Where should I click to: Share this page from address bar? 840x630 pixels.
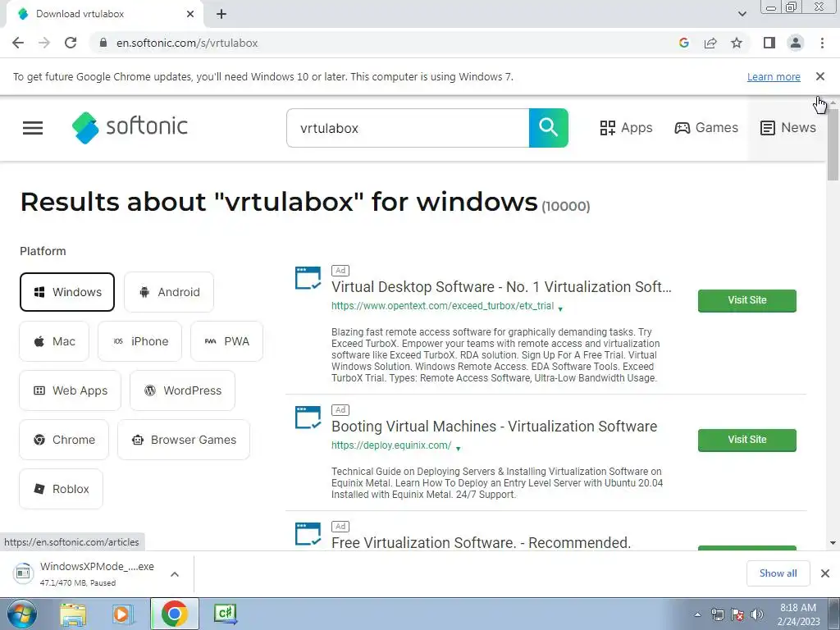[x=710, y=43]
